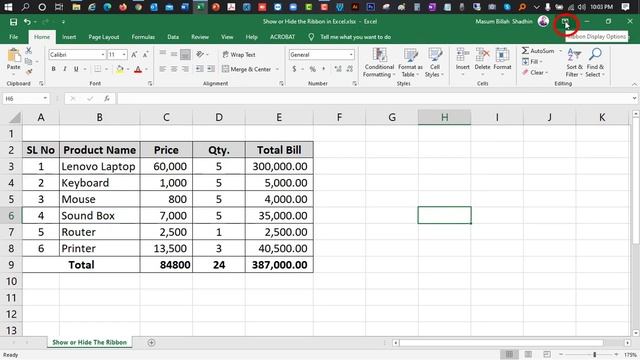Select column E header
Viewport: 640px width, 360px height.
pyautogui.click(x=279, y=117)
